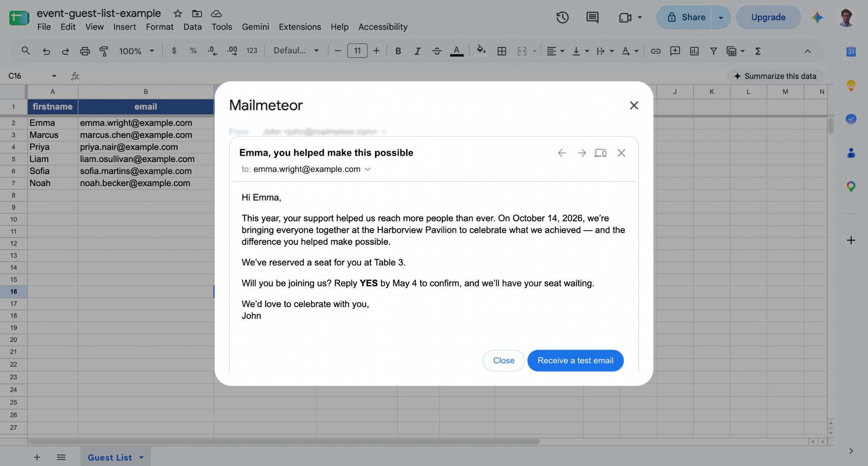The width and height of the screenshot is (868, 466).
Task: Open the Edit menu
Action: [x=68, y=27]
